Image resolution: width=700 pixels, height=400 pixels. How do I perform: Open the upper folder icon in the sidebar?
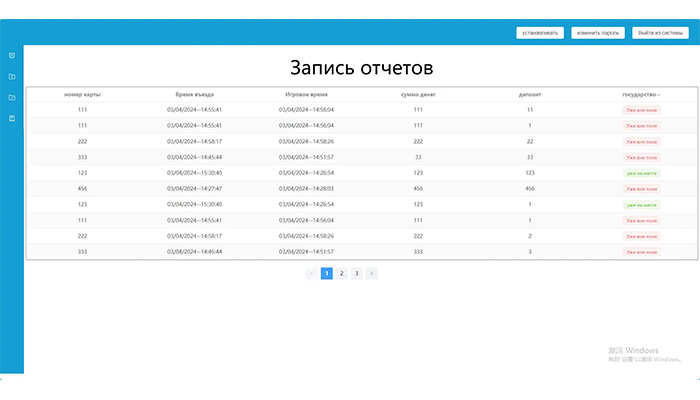click(x=11, y=77)
